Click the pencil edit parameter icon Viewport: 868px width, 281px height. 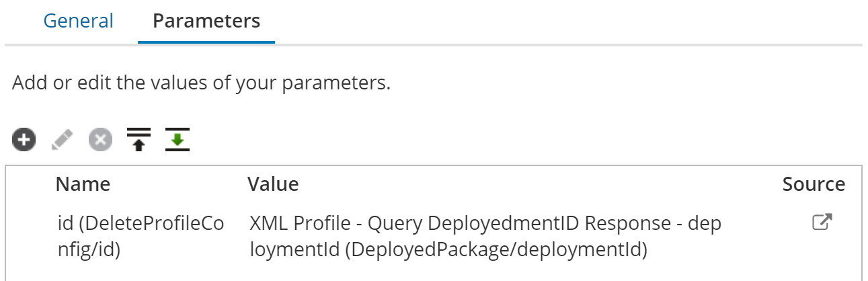tap(62, 140)
